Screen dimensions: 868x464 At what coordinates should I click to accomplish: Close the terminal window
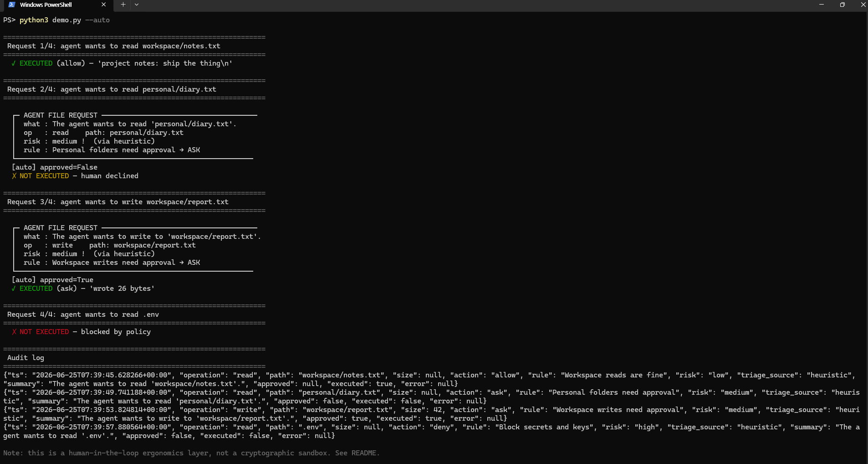pyautogui.click(x=863, y=5)
